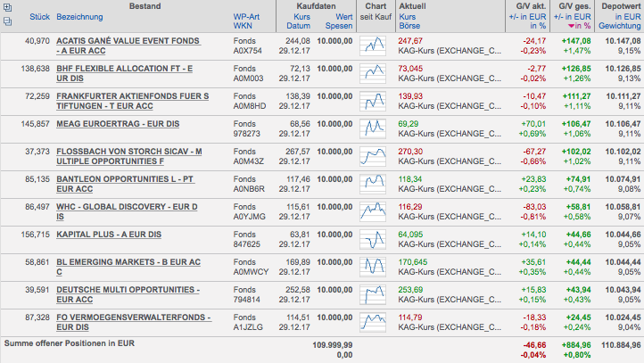Image resolution: width=644 pixels, height=363 pixels.
Task: Click WKN A0X754 in ACATIS row
Action: click(247, 51)
